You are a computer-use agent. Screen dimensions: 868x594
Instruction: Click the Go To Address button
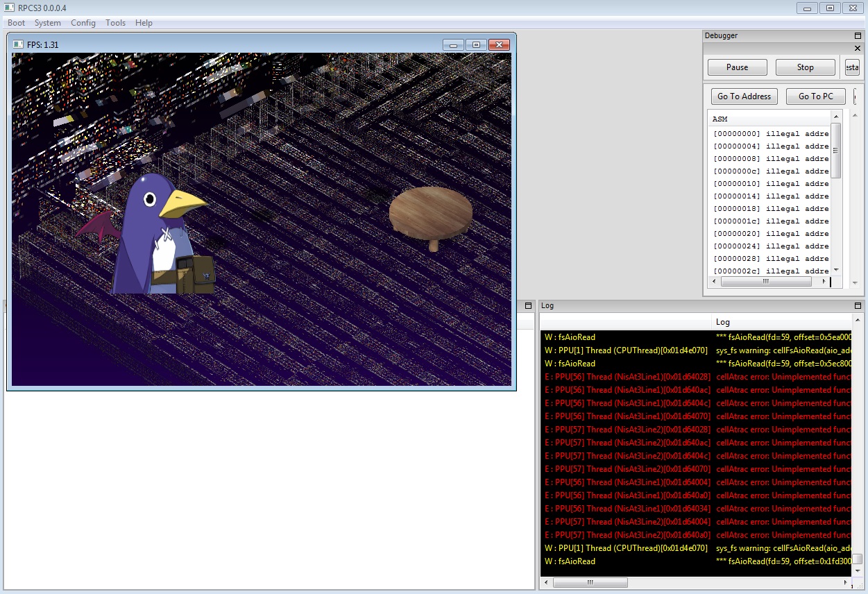[x=744, y=96]
